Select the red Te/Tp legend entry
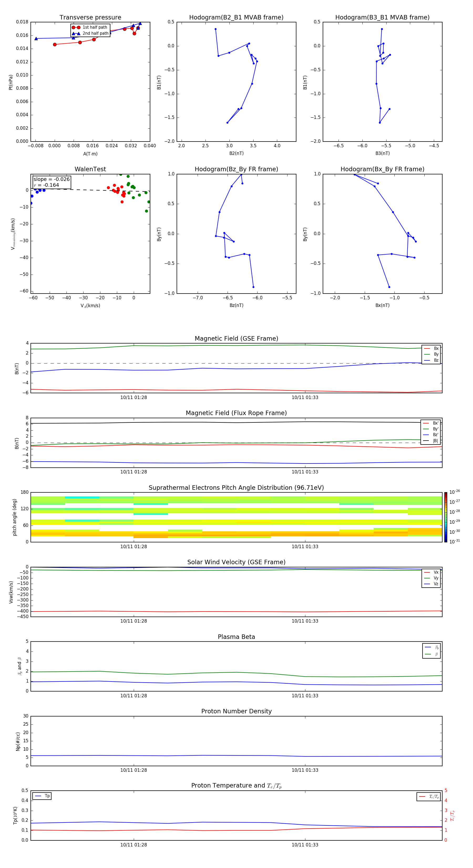 429,797
